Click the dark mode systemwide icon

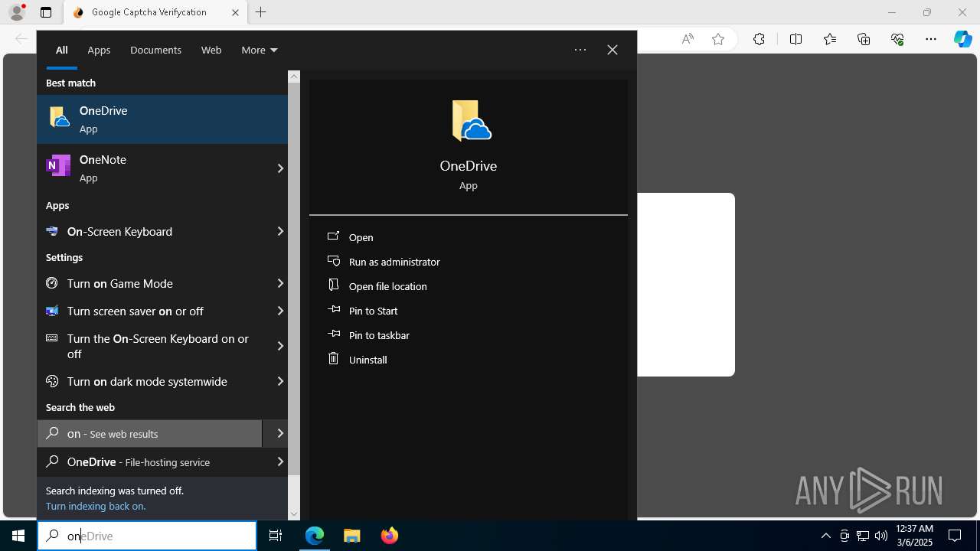pyautogui.click(x=52, y=381)
